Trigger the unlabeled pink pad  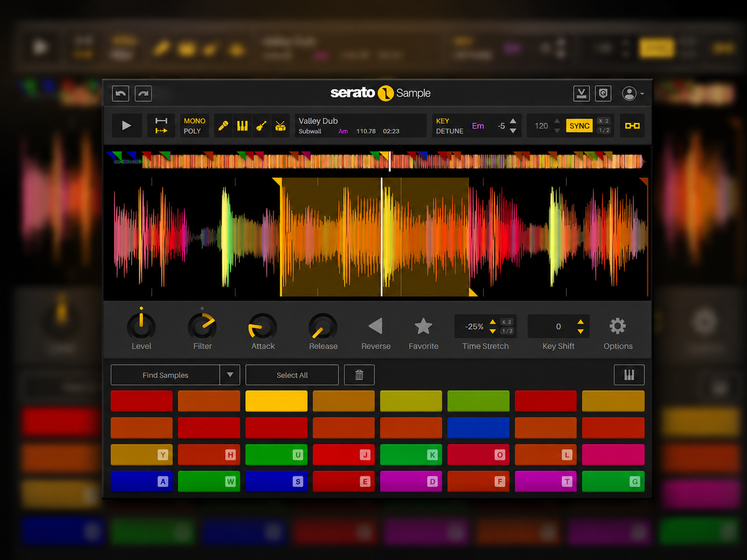(613, 455)
